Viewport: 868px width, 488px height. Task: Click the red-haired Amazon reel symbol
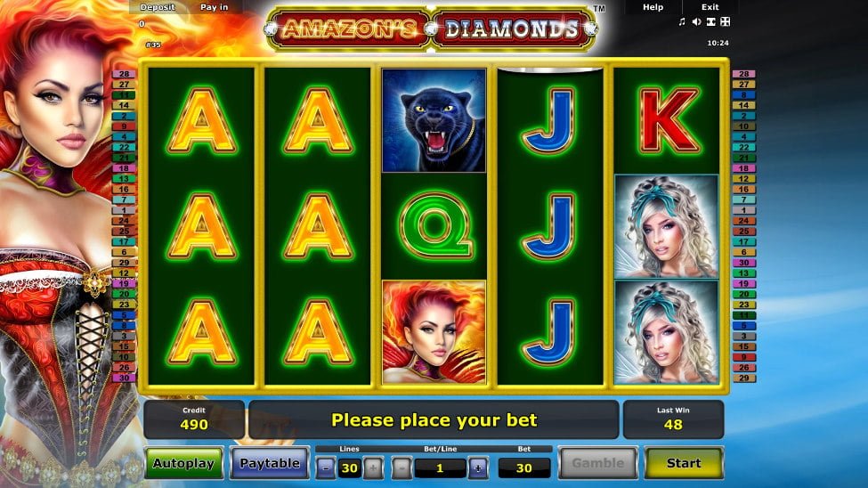[434, 332]
